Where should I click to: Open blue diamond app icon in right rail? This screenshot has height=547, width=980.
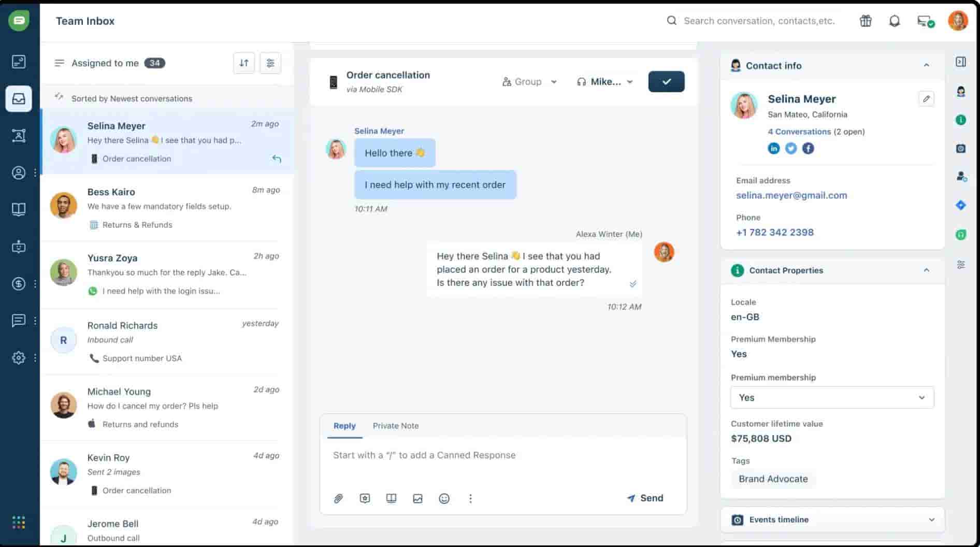pos(961,205)
